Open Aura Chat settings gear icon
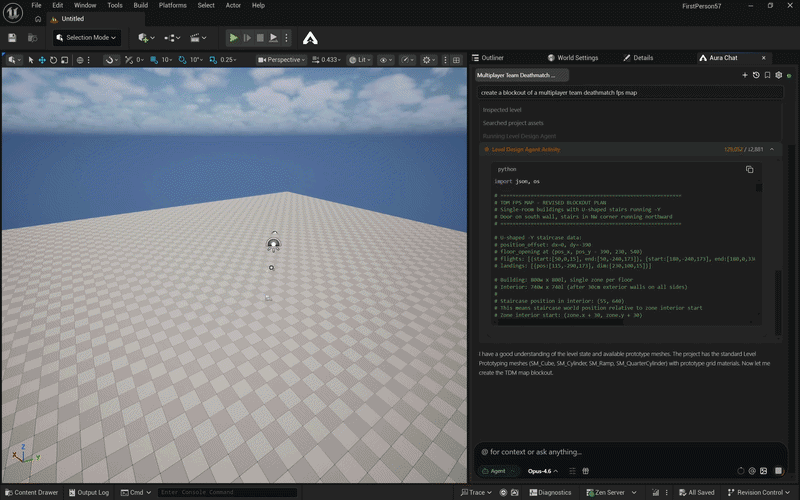This screenshot has height=500, width=800. point(779,75)
